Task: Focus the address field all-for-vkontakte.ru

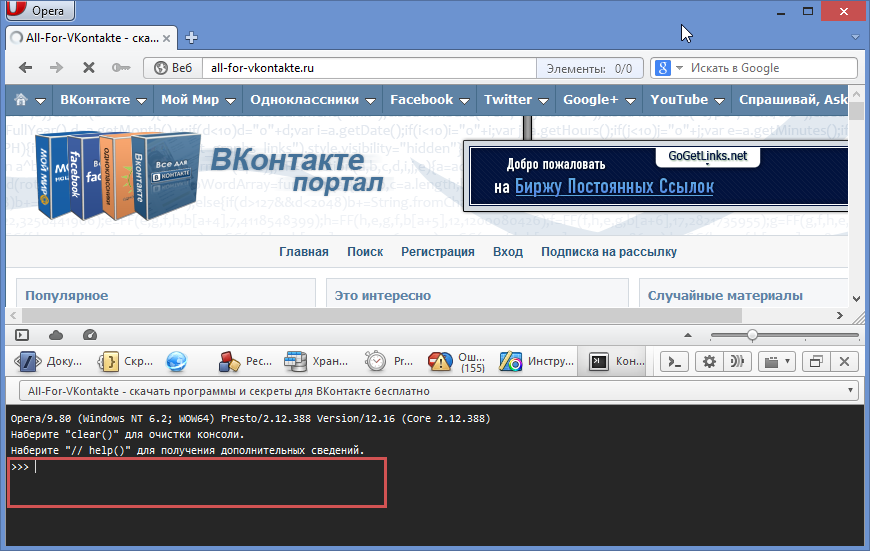Action: pos(369,68)
